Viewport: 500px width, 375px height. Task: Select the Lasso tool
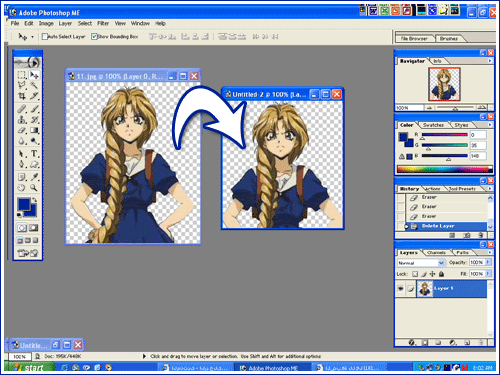22,85
